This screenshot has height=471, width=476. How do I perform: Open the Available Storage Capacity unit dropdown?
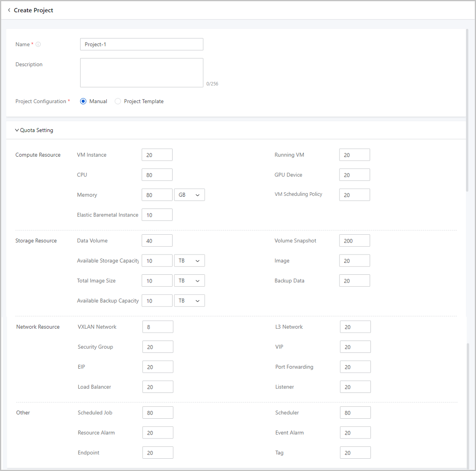point(189,261)
